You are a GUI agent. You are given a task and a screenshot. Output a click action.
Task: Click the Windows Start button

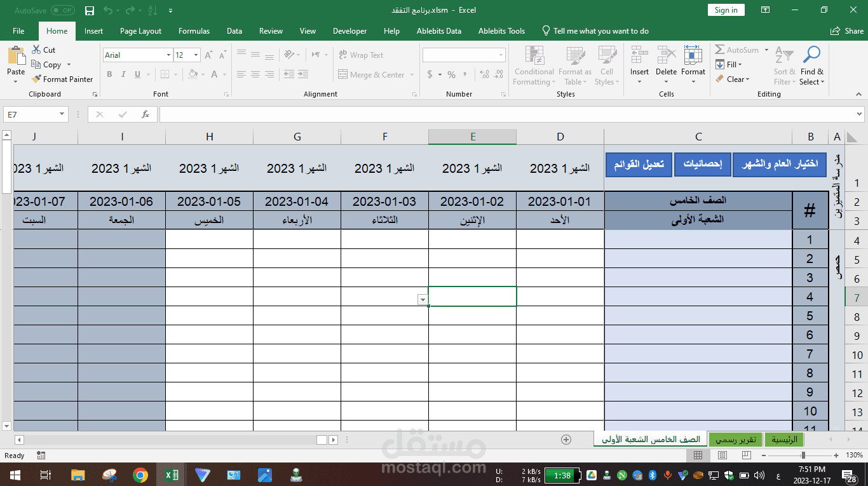(x=15, y=475)
